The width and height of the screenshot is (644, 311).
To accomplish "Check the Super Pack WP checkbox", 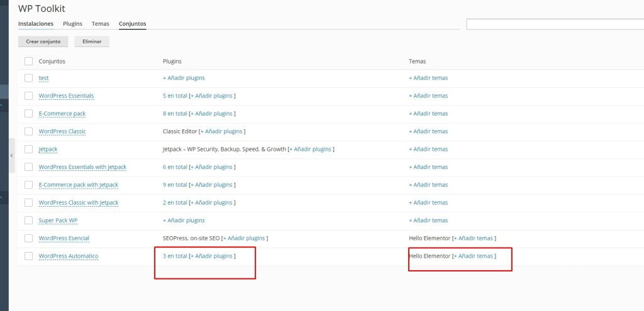I will coord(28,221).
